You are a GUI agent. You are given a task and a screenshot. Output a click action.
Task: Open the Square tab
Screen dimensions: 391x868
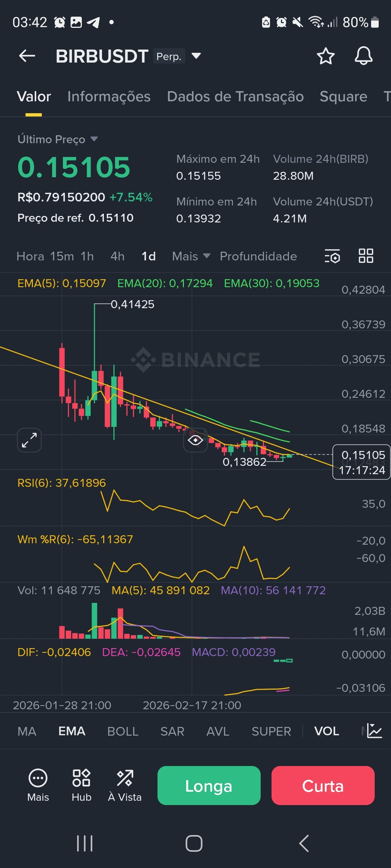coord(344,97)
